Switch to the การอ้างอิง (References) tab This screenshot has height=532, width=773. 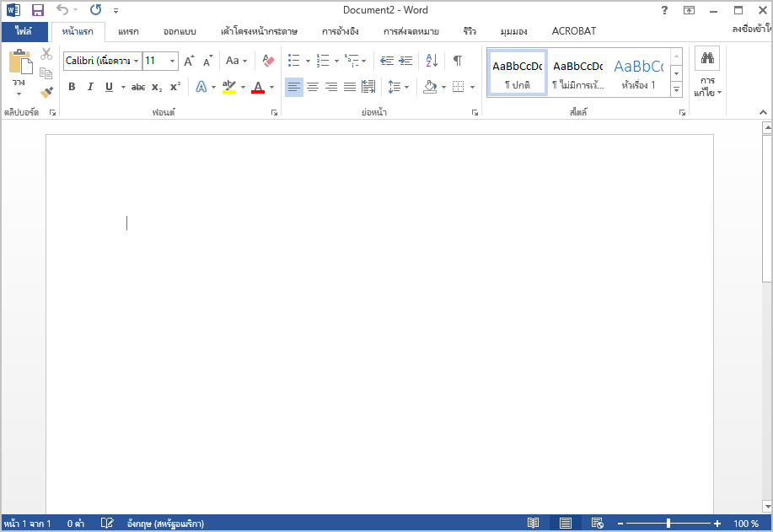tap(341, 31)
